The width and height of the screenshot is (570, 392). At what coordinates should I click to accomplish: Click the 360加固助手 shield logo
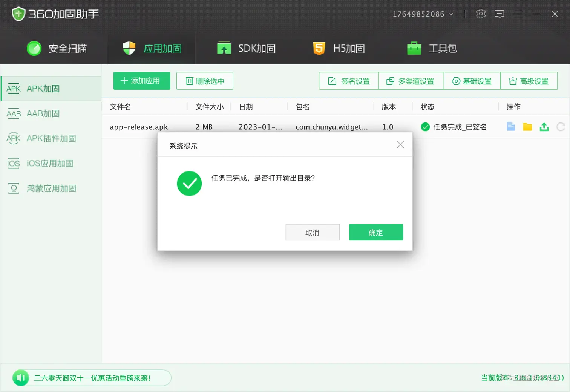pyautogui.click(x=18, y=14)
